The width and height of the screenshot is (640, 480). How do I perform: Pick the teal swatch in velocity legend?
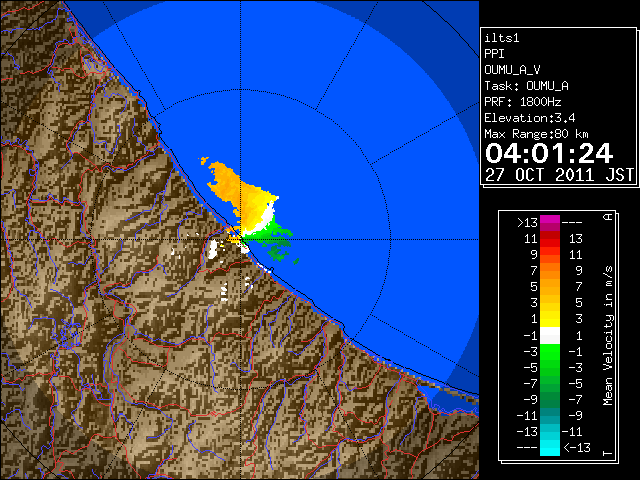pyautogui.click(x=550, y=416)
